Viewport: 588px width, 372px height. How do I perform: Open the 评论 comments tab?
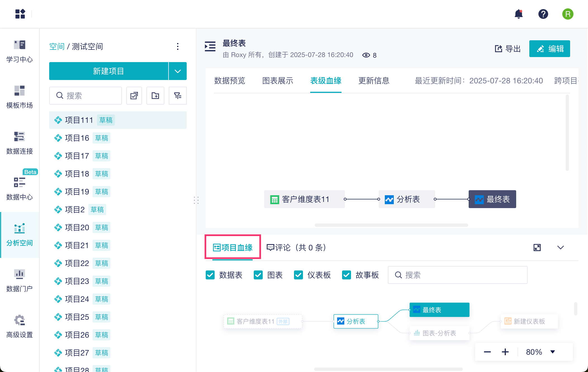296,248
